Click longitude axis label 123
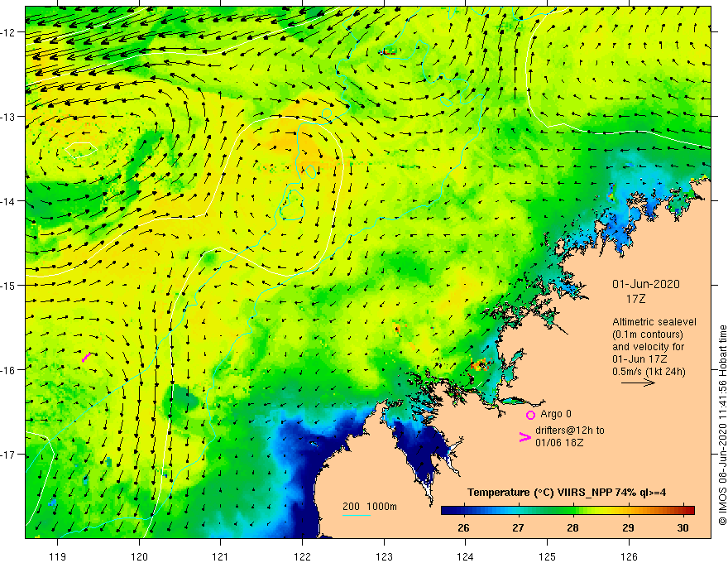Image resolution: width=728 pixels, height=563 pixels. click(x=384, y=556)
